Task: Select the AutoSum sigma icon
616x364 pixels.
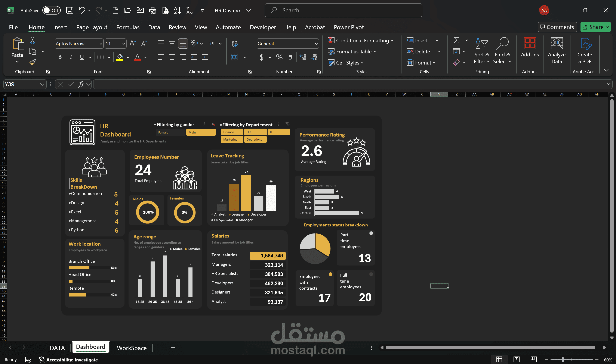Action: pos(456,40)
